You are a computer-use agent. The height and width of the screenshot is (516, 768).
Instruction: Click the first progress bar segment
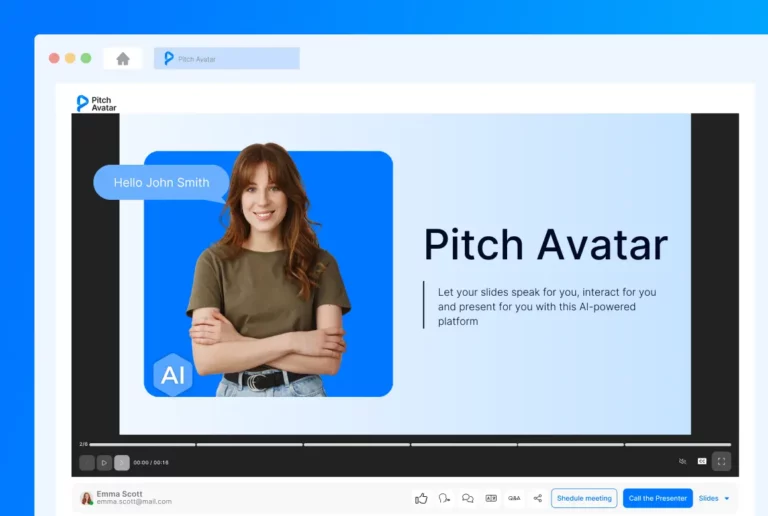tap(142, 445)
